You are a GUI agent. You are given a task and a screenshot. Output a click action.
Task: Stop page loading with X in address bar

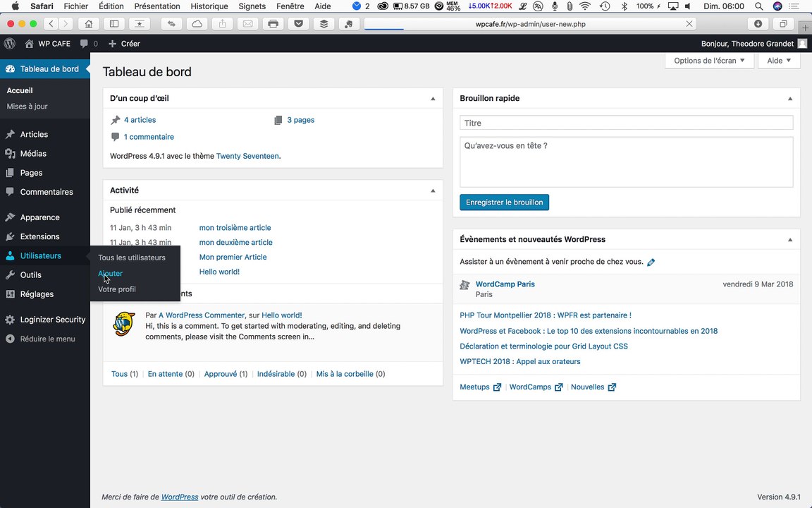pyautogui.click(x=689, y=24)
